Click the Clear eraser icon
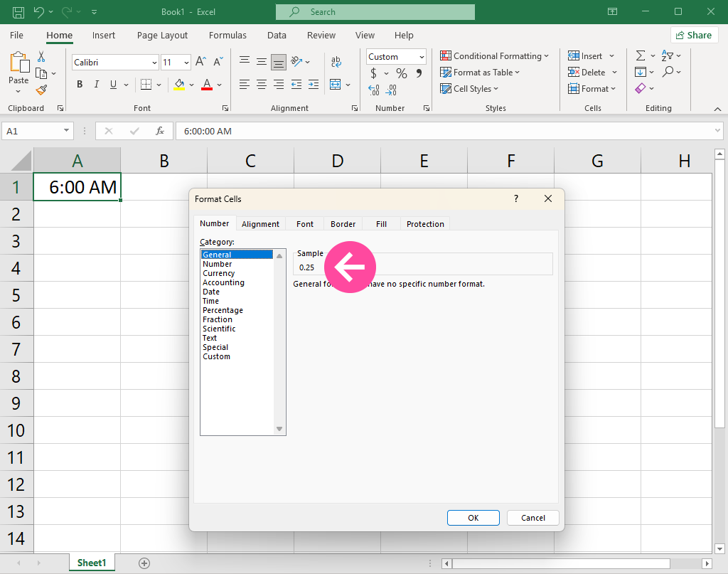The height and width of the screenshot is (574, 728). coord(641,88)
